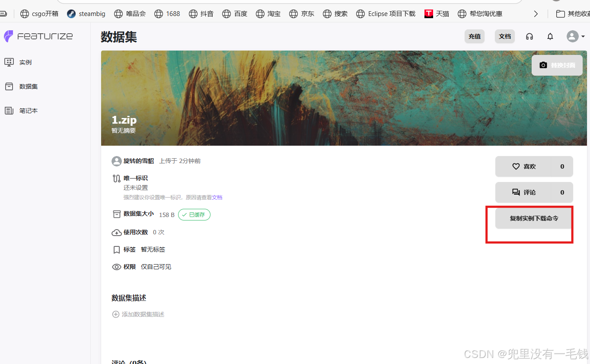The height and width of the screenshot is (364, 590).
Task: Click the camera icon on 替换封面
Action: click(x=543, y=65)
